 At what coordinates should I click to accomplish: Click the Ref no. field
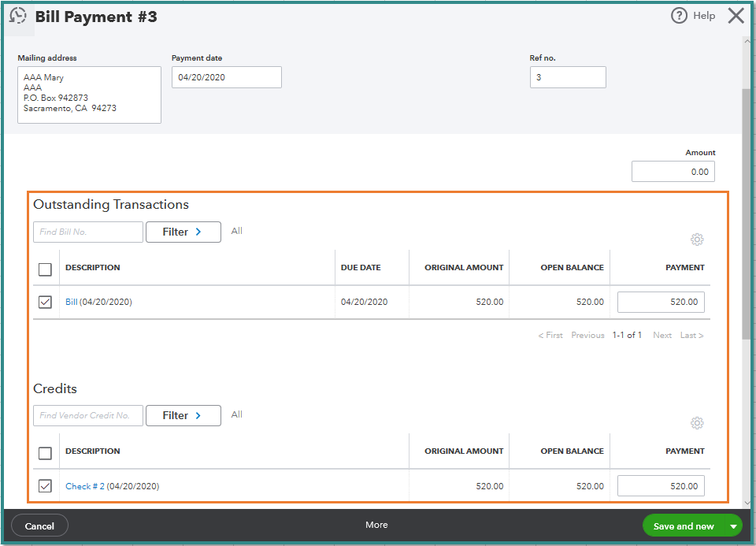[x=568, y=77]
